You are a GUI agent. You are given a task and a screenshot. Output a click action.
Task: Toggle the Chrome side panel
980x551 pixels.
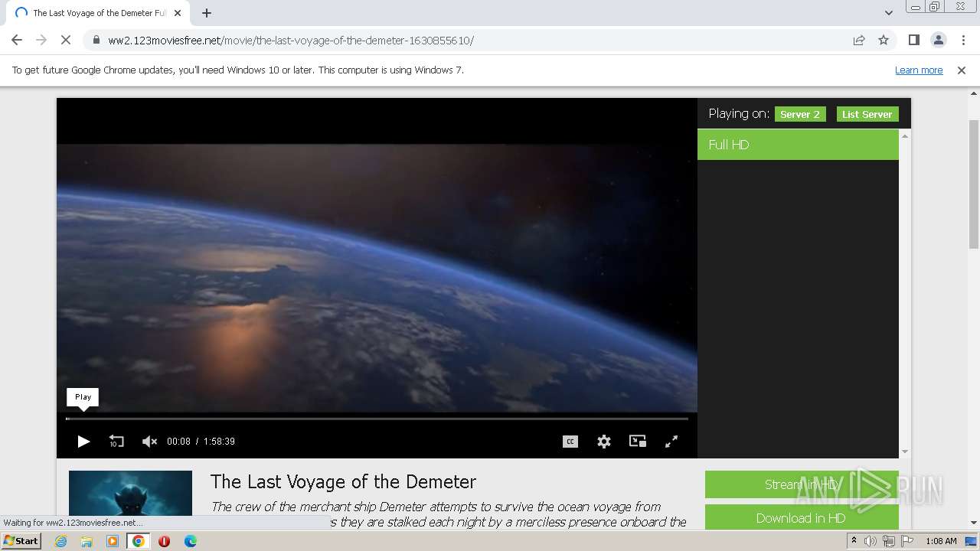[913, 40]
